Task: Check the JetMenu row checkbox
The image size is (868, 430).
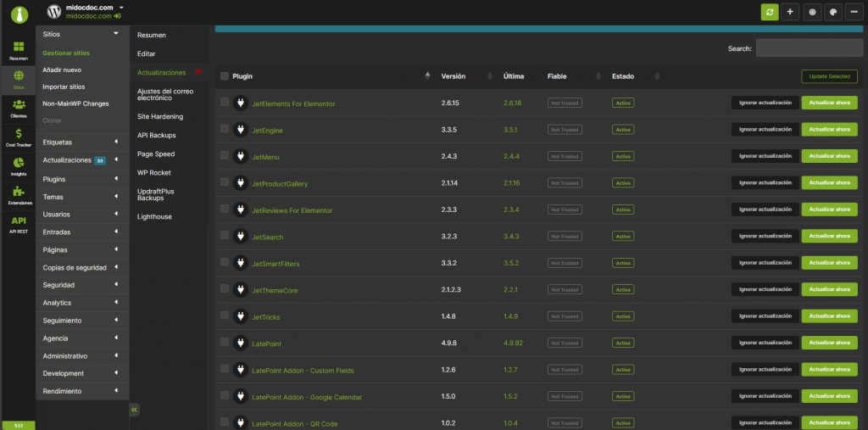Action: point(224,155)
